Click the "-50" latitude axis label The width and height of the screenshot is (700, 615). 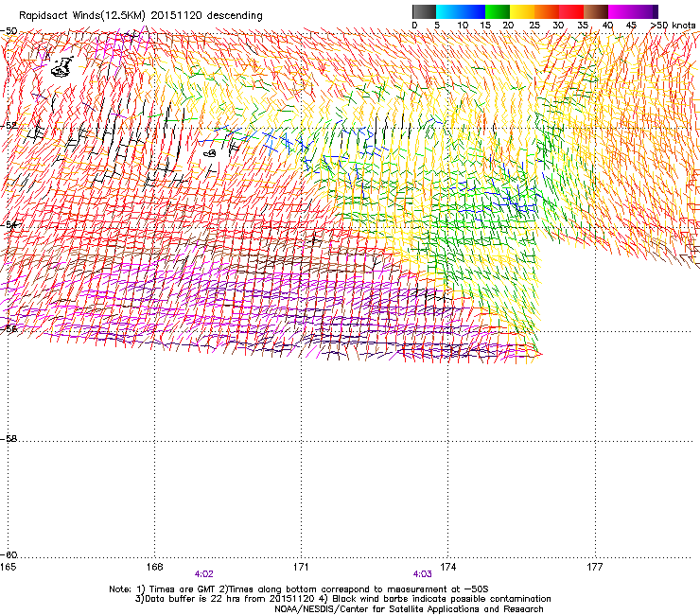pyautogui.click(x=9, y=31)
